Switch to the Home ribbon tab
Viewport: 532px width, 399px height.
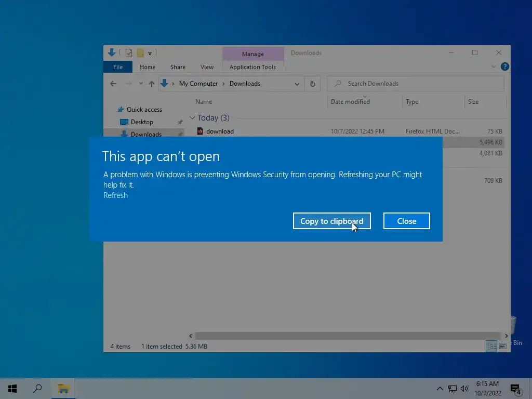point(147,67)
